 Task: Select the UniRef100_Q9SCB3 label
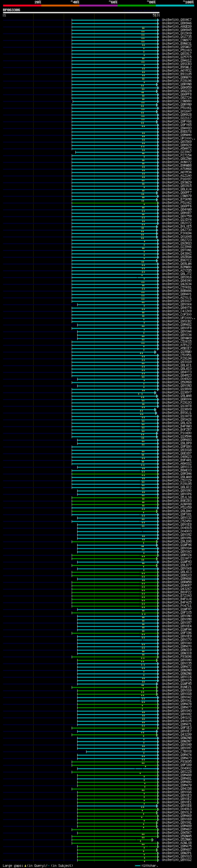176,64
